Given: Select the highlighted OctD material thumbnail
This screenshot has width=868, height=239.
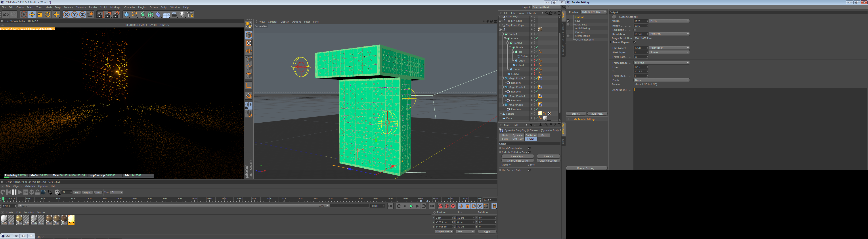Looking at the screenshot, I should coord(71,220).
